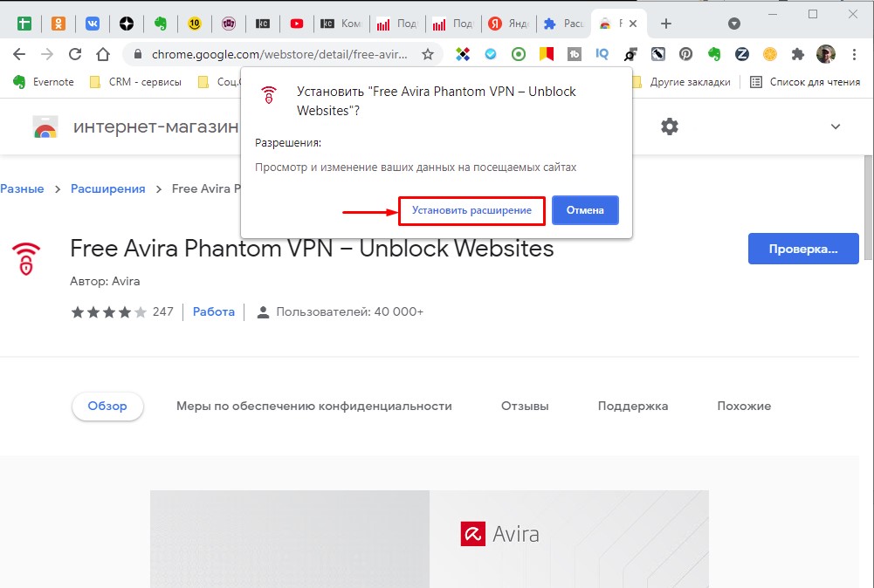Cancel installation with Отмена button
Screen dimensions: 874x588
tap(585, 210)
